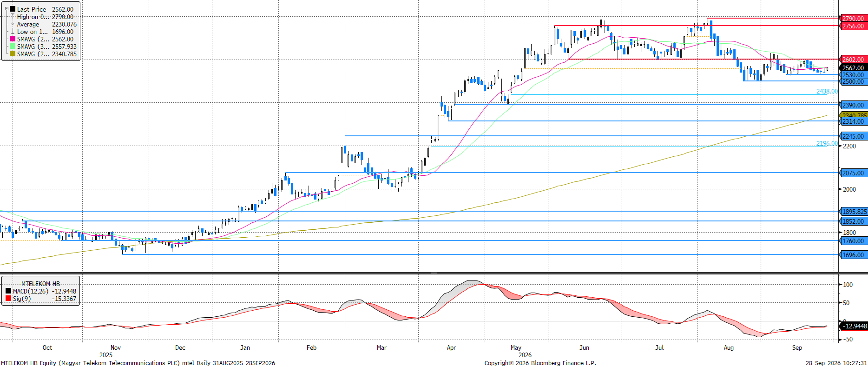Screen dimensions: 868x367
Task: Select the olive SMAVG color swatch
Action: [13, 54]
